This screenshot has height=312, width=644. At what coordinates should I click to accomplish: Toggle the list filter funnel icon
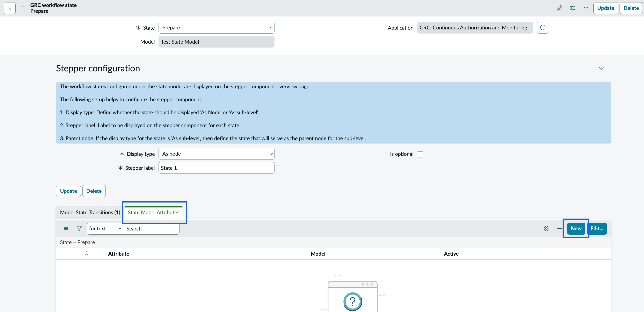[x=79, y=228]
